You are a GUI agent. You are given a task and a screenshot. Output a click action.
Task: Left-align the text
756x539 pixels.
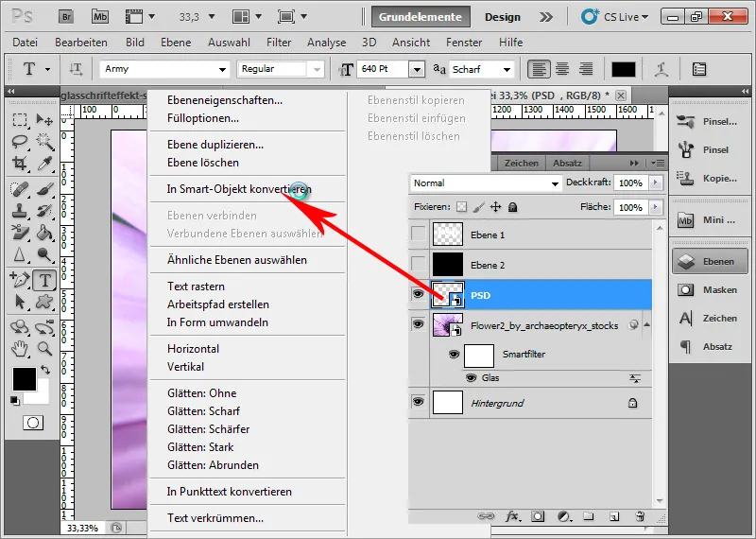(538, 69)
